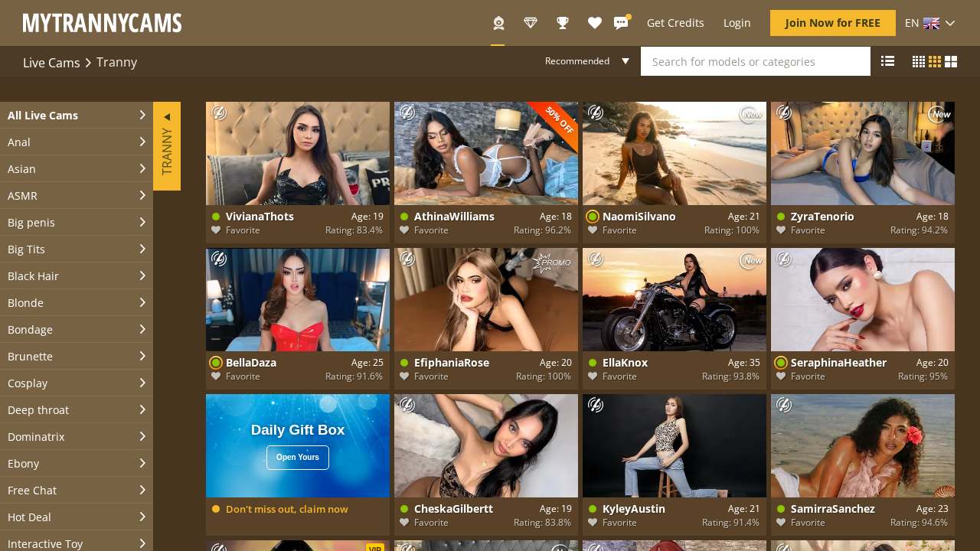This screenshot has width=980, height=551.
Task: Open SeraphinaHeather cam thumbnail
Action: (x=863, y=299)
